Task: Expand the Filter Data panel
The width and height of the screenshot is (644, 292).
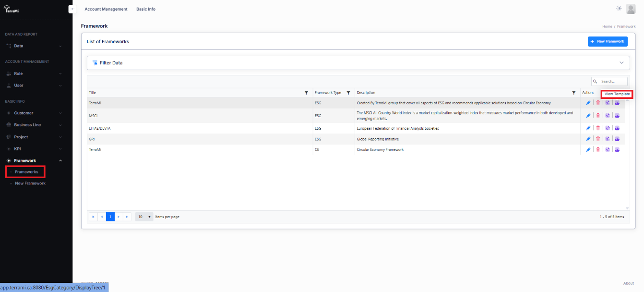Action: coord(621,63)
